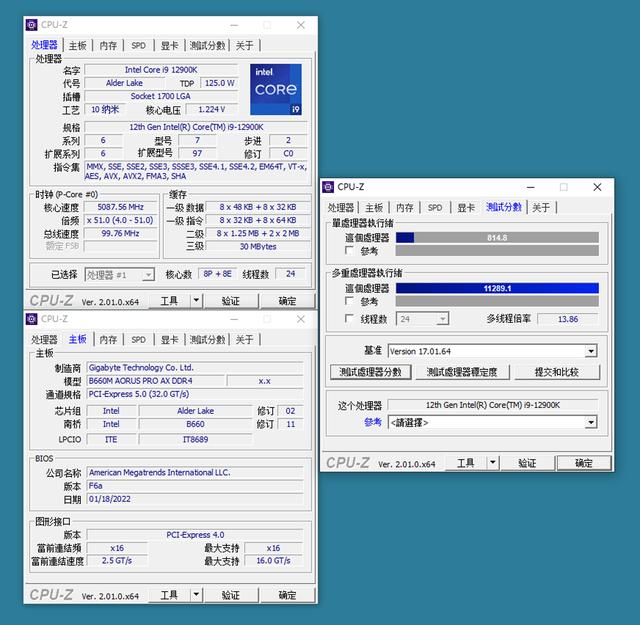640x625 pixels.
Task: Click the name field Intel Core i9 12900K
Action: coord(161,70)
